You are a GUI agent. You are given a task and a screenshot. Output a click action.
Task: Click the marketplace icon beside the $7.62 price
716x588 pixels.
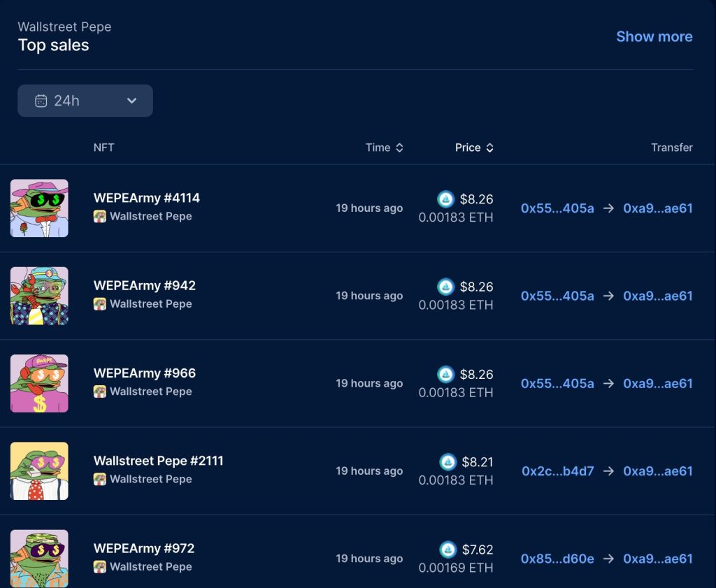(x=447, y=550)
